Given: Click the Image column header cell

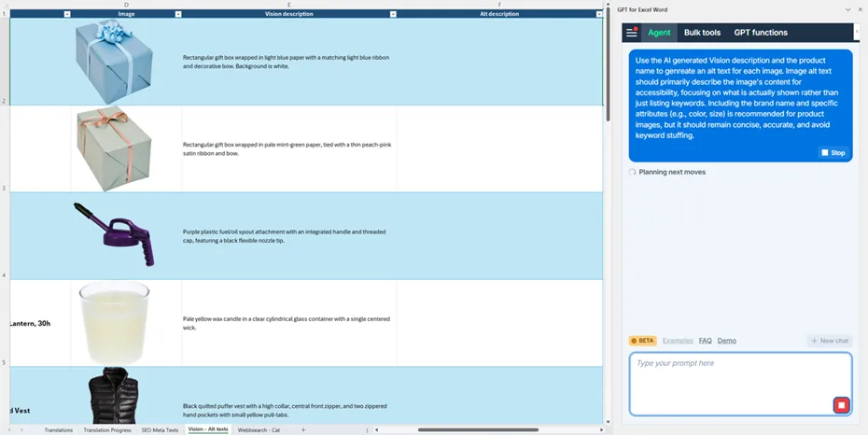Looking at the screenshot, I should [x=126, y=14].
